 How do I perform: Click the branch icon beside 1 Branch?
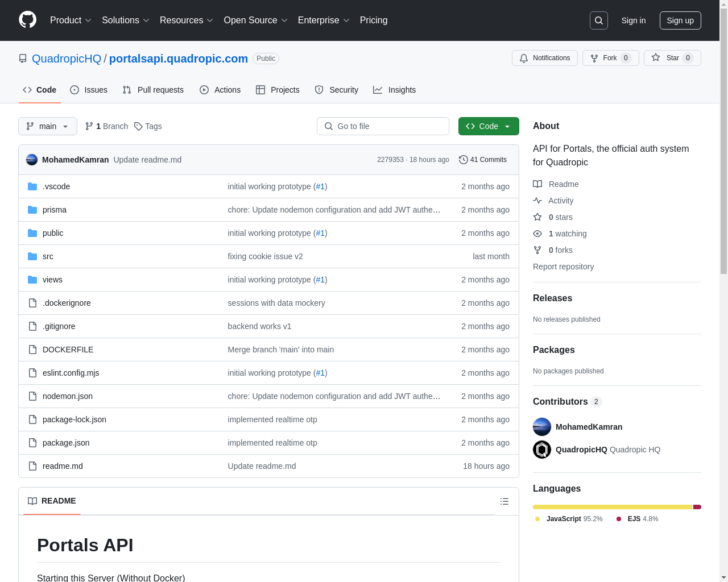pyautogui.click(x=89, y=126)
